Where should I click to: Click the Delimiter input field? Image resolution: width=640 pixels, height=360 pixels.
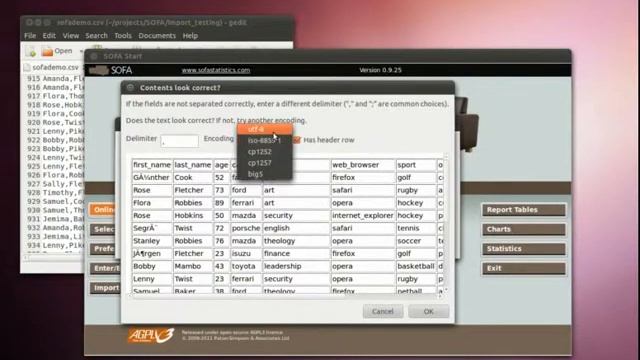pos(179,141)
